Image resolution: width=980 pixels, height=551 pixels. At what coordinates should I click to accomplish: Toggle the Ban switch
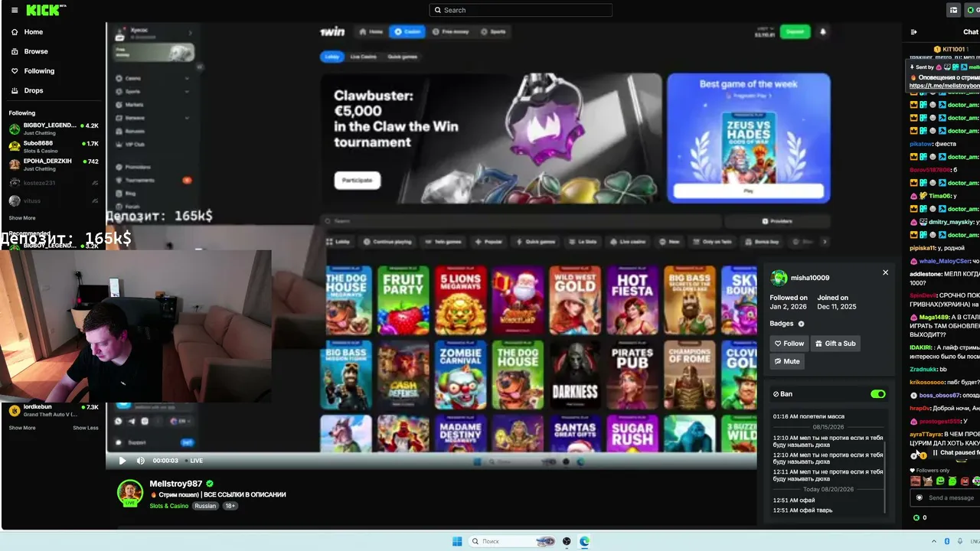coord(878,394)
